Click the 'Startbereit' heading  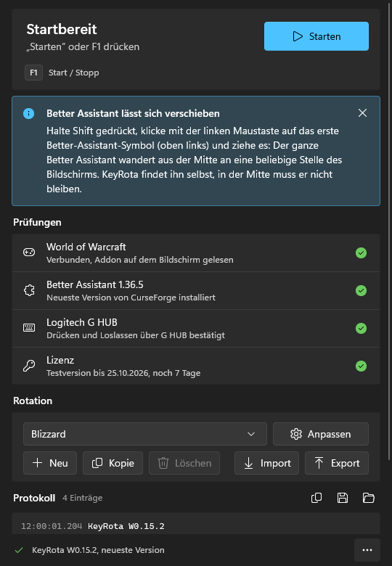[x=62, y=29]
